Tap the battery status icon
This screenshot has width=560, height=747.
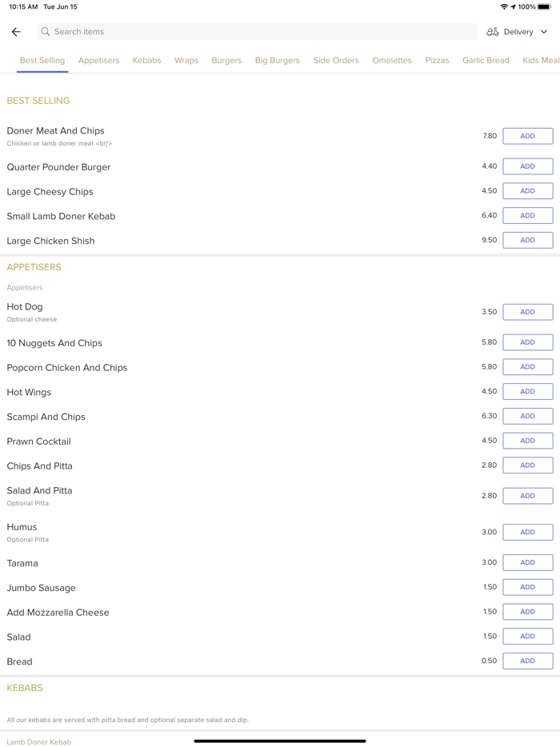(x=544, y=7)
